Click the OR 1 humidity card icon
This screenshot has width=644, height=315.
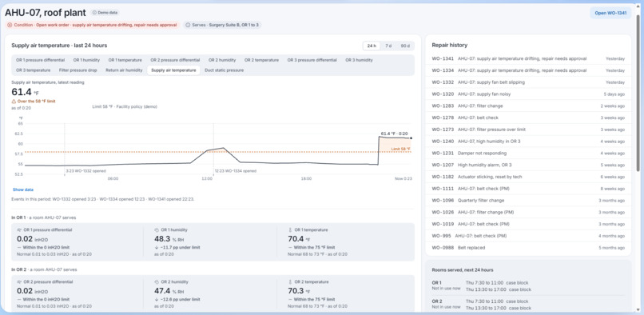157,230
